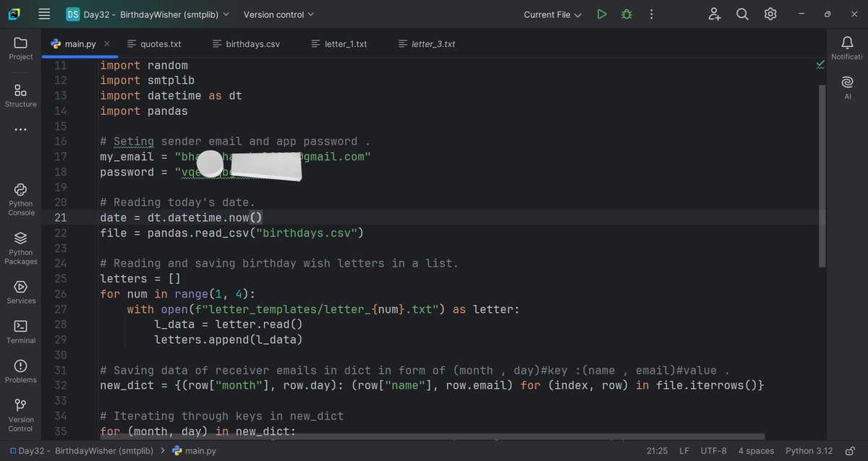Run the current file
This screenshot has height=461, width=868.
coord(602,14)
